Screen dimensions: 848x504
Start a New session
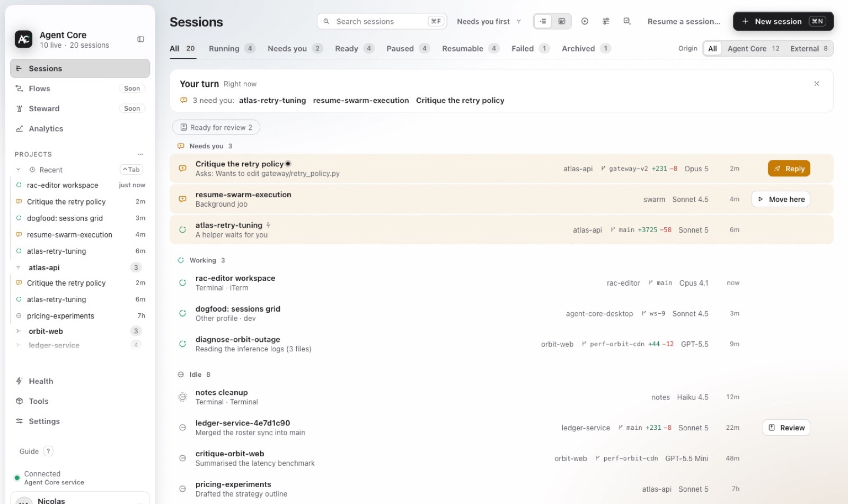(783, 21)
